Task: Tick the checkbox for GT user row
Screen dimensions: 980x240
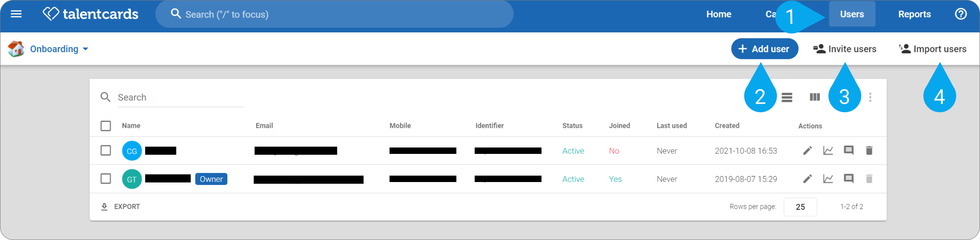Action: (106, 179)
